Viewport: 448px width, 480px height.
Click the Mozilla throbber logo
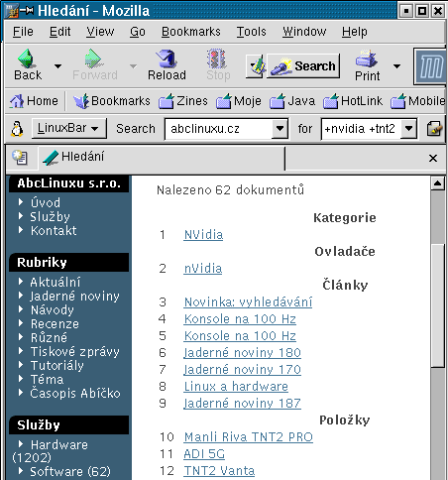[x=430, y=66]
